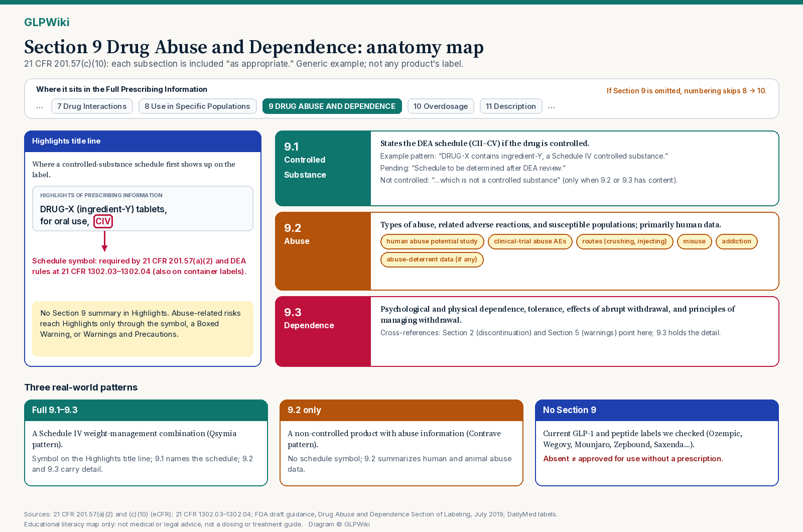Click the 'No Section 9' pattern card header
Viewport: 803px width, 532px height.
pyautogui.click(x=656, y=411)
